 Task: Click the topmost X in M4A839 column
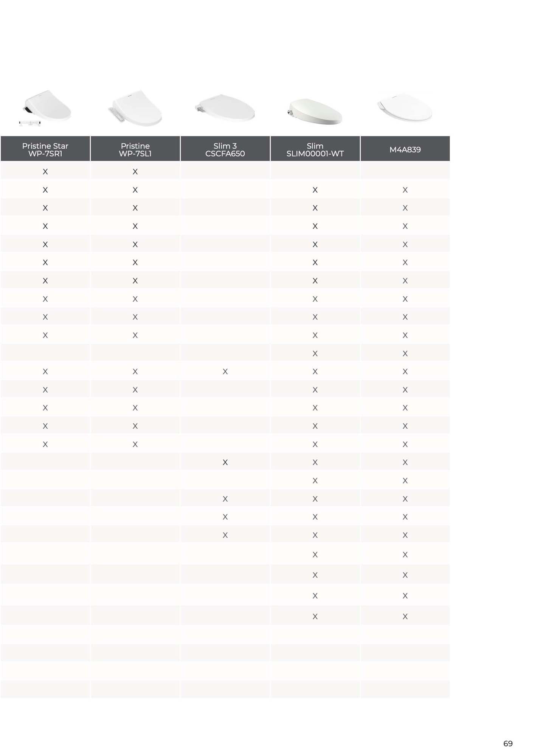(x=405, y=190)
